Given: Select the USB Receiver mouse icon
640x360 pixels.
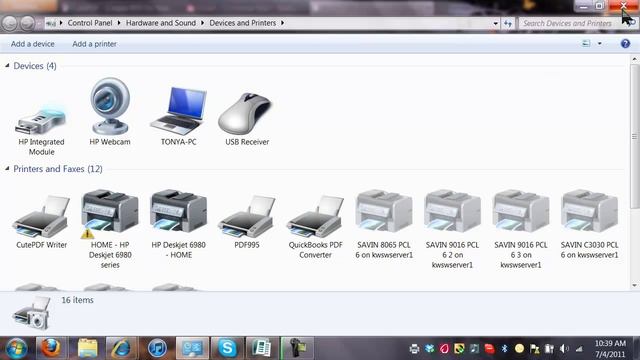Looking at the screenshot, I should point(244,113).
